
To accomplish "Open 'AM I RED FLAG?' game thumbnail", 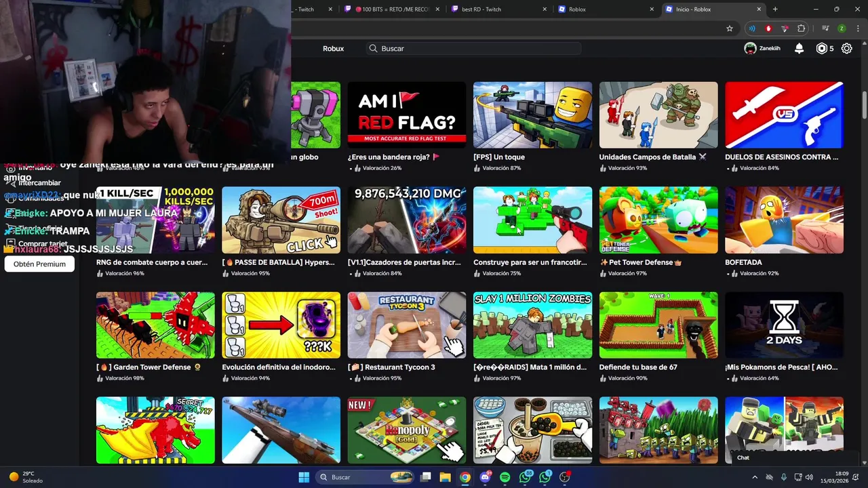I will click(x=407, y=115).
